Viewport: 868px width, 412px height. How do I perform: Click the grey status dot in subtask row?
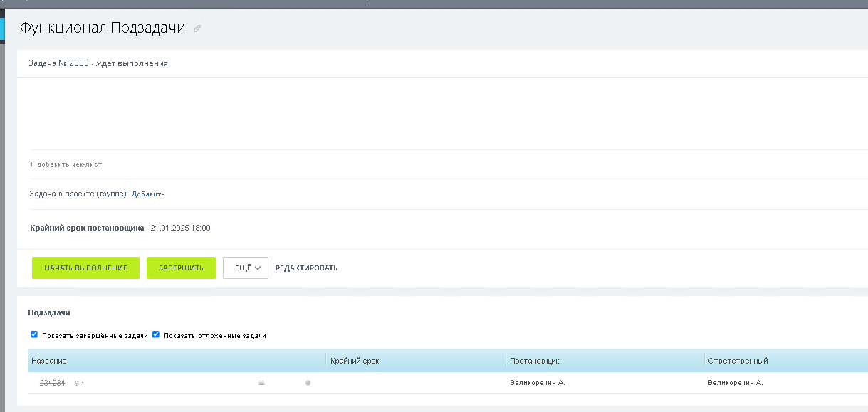click(308, 383)
